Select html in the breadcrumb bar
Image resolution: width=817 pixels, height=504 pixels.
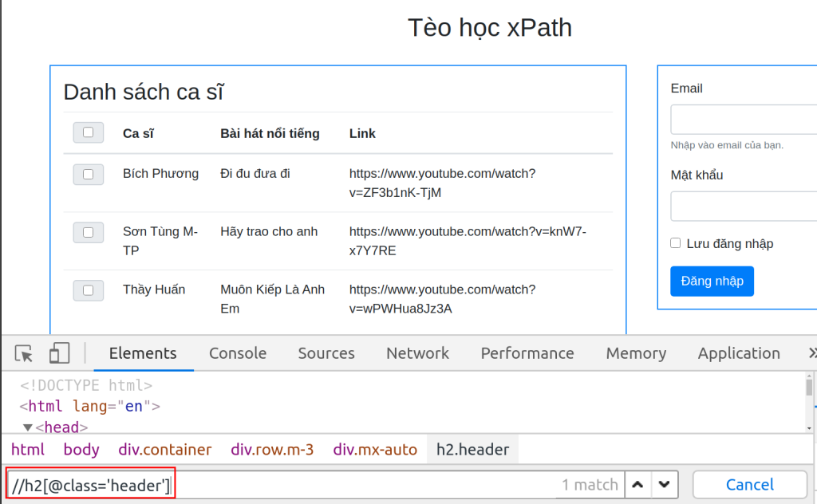click(x=28, y=449)
